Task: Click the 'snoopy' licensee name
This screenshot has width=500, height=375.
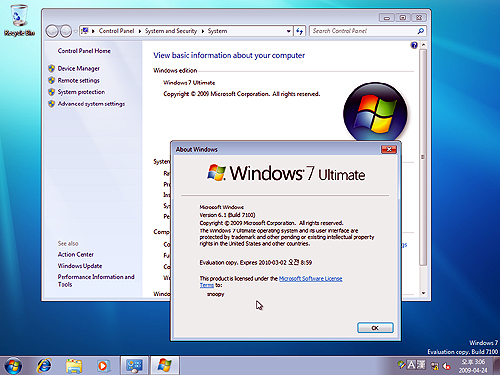Action: (216, 294)
